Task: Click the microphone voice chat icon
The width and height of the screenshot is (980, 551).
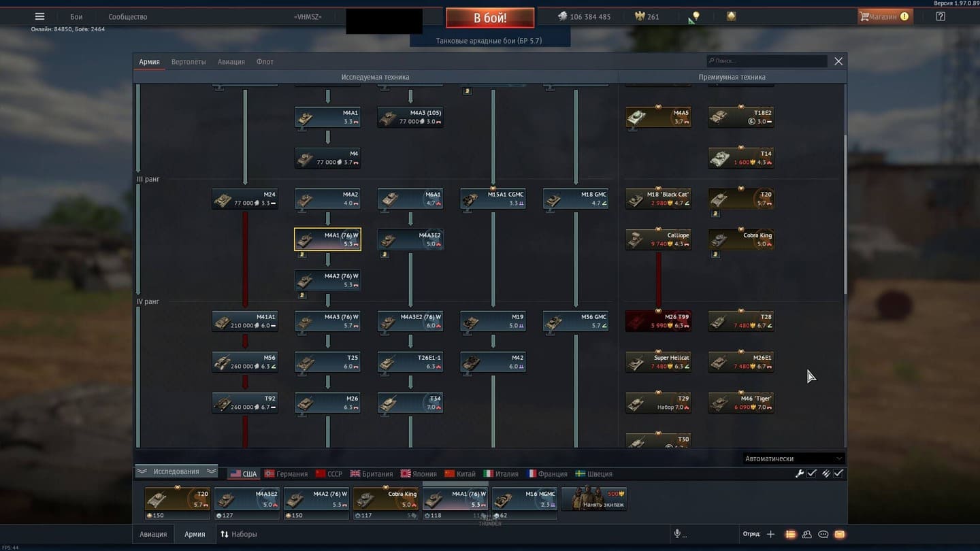Action: click(x=677, y=535)
